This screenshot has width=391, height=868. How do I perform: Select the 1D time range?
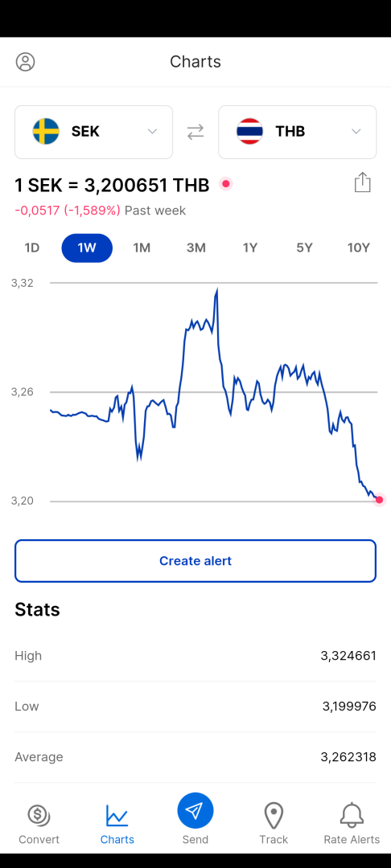[32, 248]
